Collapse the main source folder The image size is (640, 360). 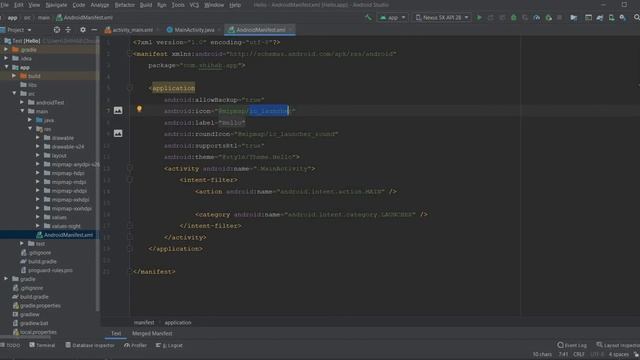[22, 111]
